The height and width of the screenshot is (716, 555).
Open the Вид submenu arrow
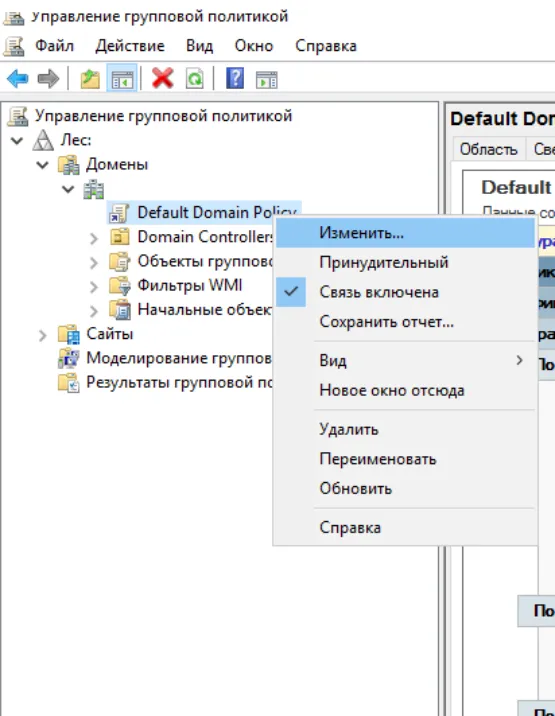pos(519,360)
